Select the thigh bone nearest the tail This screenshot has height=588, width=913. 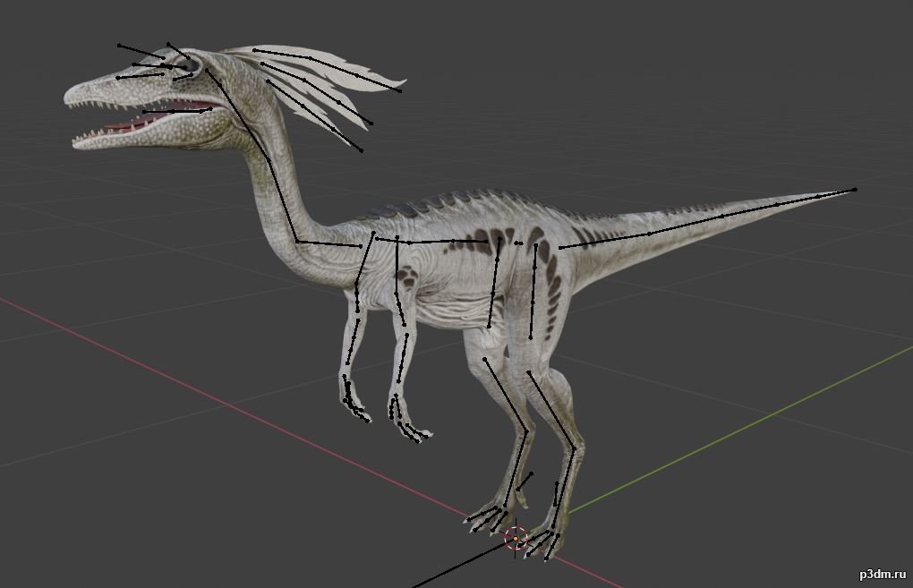533,291
